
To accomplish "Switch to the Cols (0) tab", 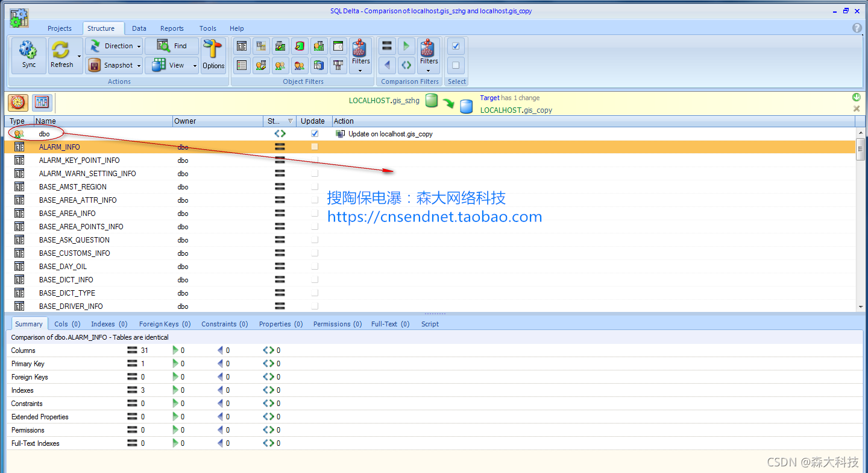I will click(x=67, y=324).
